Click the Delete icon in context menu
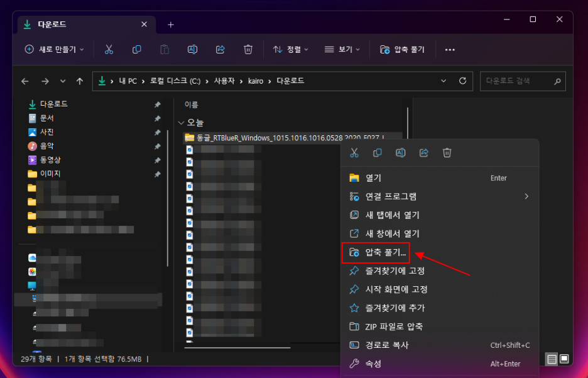Image resolution: width=588 pixels, height=378 pixels. (447, 153)
